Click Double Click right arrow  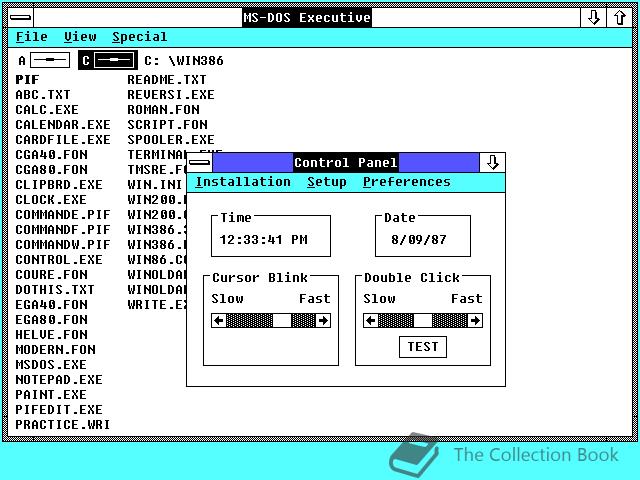(475, 320)
